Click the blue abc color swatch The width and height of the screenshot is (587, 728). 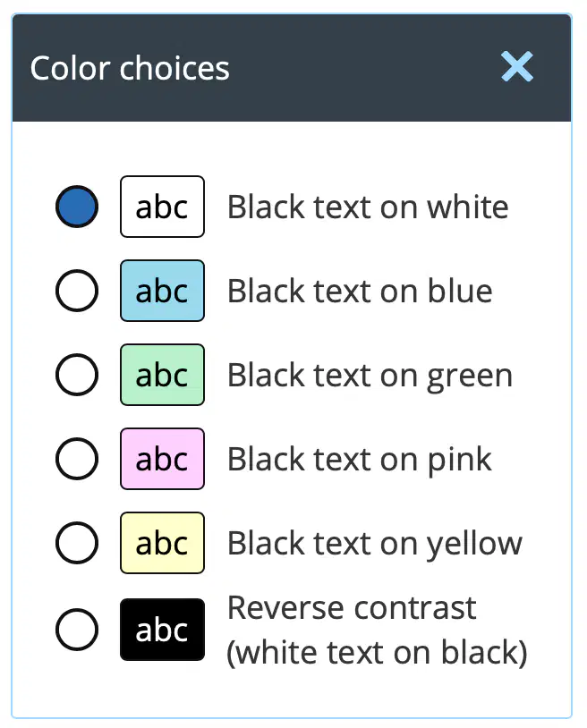[x=162, y=291]
